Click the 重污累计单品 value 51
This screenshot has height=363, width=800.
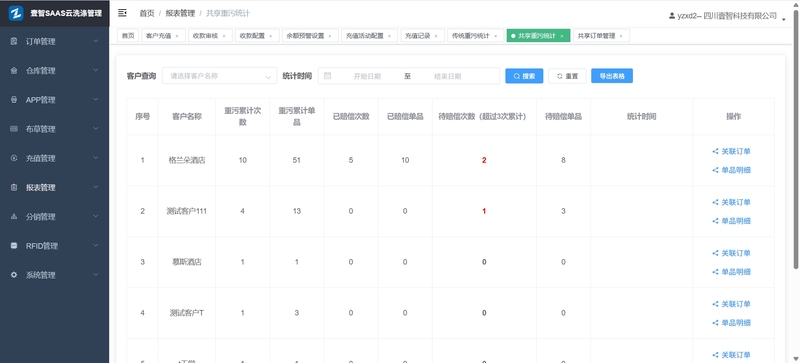point(296,160)
